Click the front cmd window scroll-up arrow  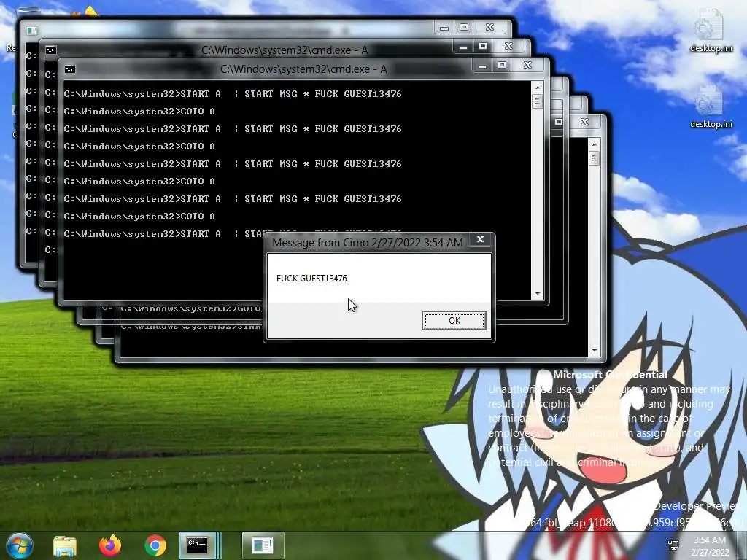(538, 87)
